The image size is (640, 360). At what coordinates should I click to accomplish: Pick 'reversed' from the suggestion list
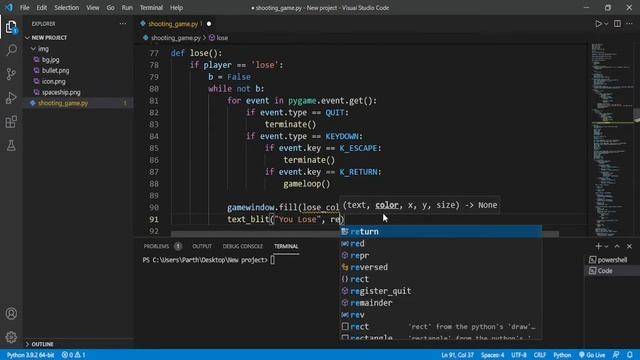pos(441,267)
